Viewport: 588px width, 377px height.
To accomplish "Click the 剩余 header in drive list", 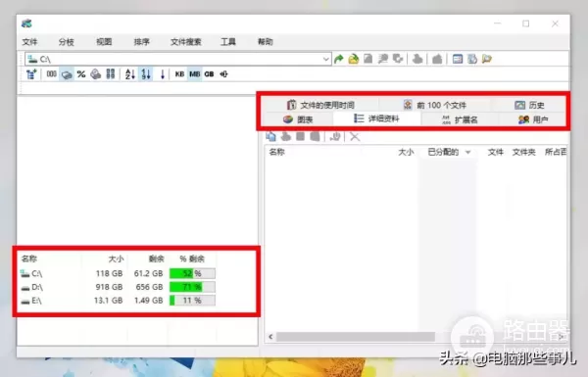I will (157, 259).
